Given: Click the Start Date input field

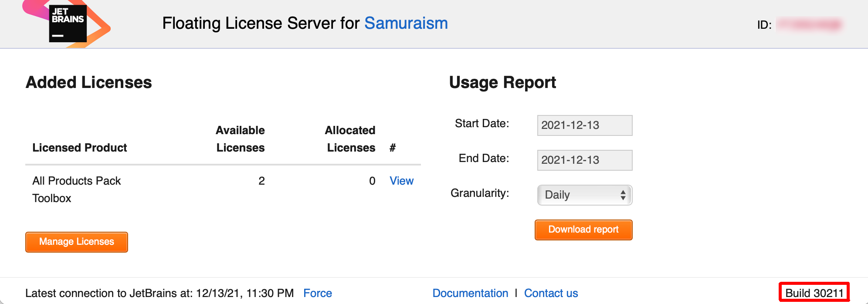Looking at the screenshot, I should [585, 125].
